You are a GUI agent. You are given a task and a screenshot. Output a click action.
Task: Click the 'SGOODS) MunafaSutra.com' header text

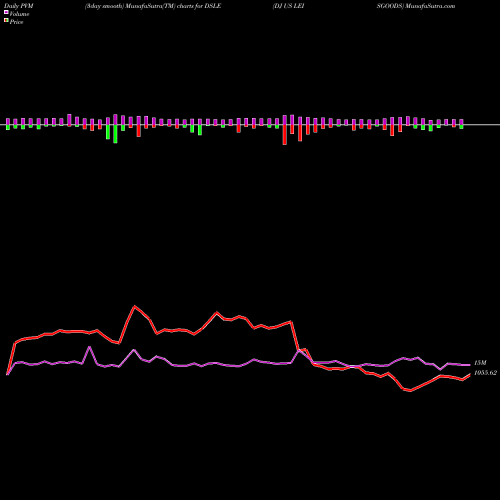pyautogui.click(x=416, y=6)
